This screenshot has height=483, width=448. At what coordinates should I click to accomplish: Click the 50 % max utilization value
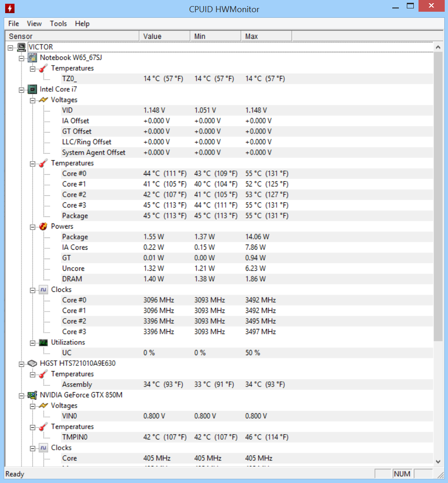tap(252, 353)
